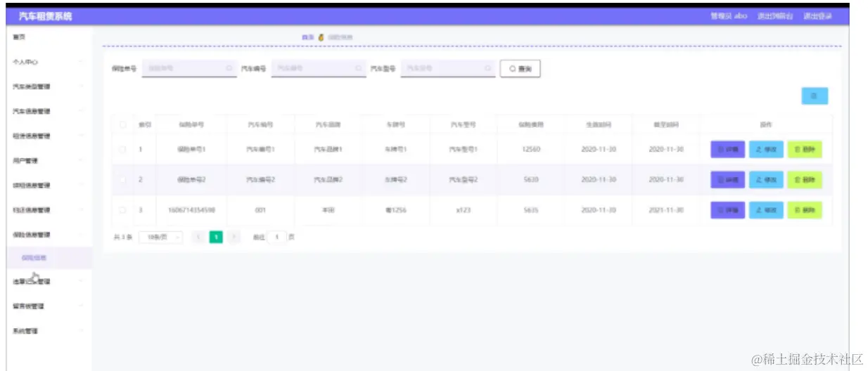The height and width of the screenshot is (371, 868).
Task: Click 退出到前台 in the header
Action: point(775,16)
